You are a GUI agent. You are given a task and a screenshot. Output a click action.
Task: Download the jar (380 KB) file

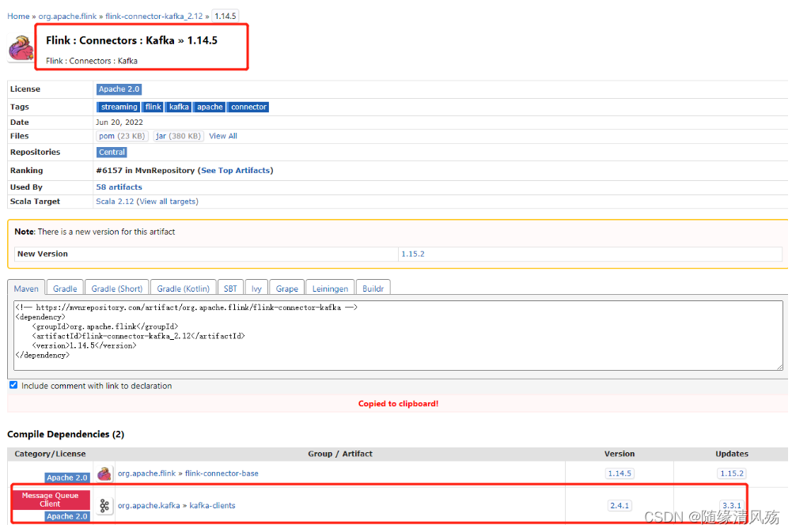(178, 136)
